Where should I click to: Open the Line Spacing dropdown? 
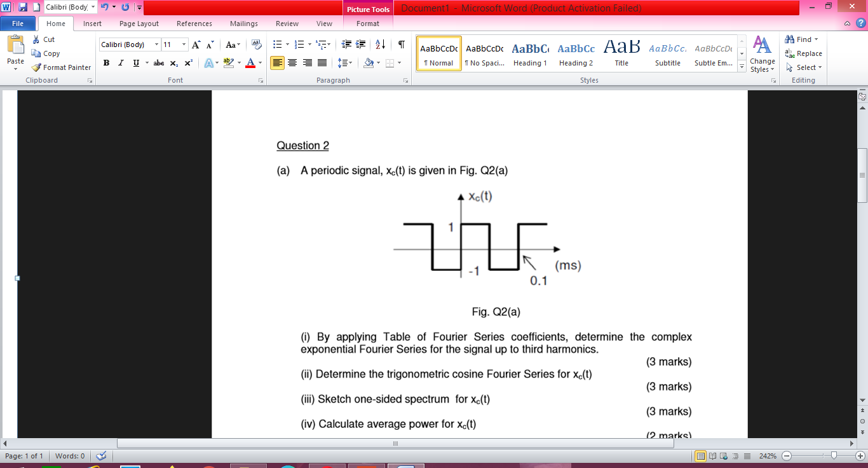tap(342, 62)
